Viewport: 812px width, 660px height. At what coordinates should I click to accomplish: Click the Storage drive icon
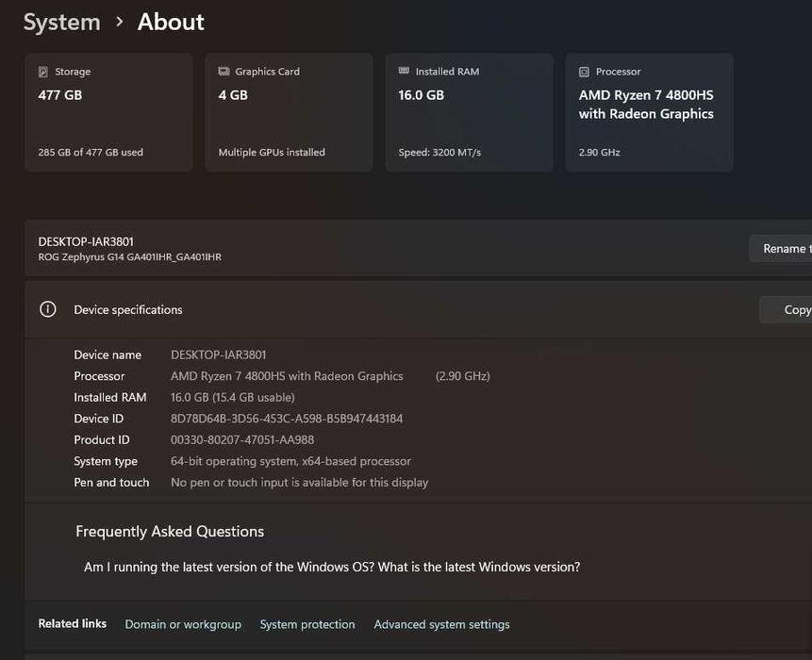(43, 72)
